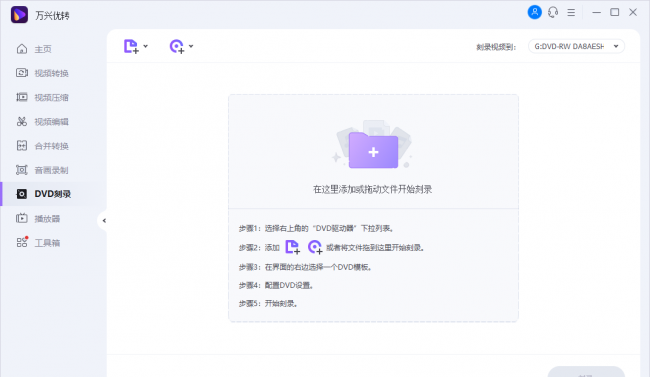Select DVD刻录 in sidebar
Screen dimensions: 650x377
point(53,194)
